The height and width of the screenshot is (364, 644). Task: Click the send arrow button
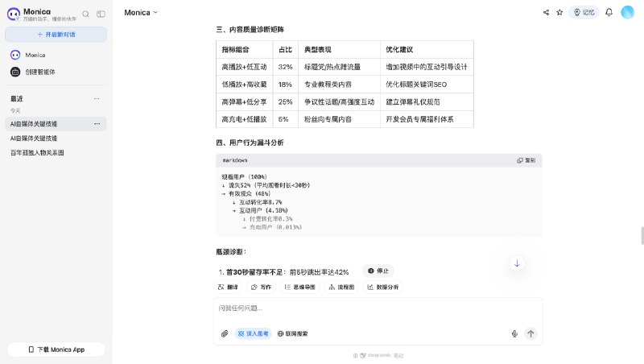click(x=530, y=333)
